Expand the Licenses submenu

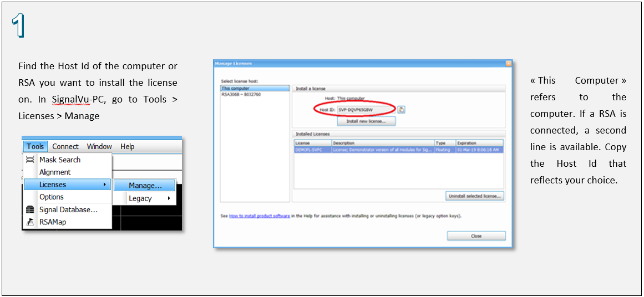tap(67, 185)
